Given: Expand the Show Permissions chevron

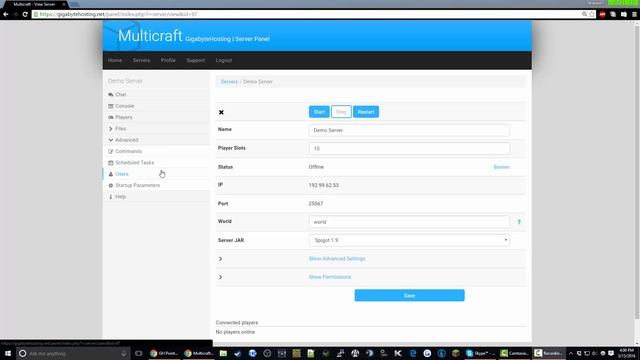Looking at the screenshot, I should [220, 278].
